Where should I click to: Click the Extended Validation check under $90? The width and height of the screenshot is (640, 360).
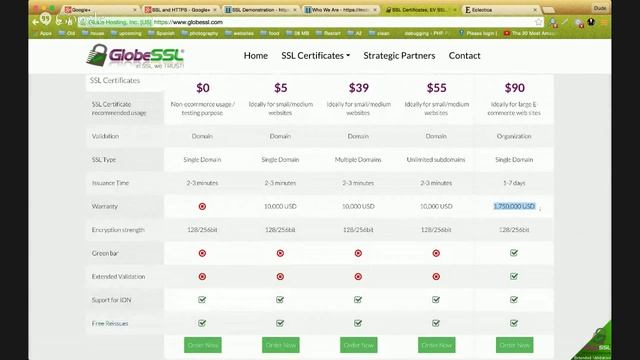514,276
